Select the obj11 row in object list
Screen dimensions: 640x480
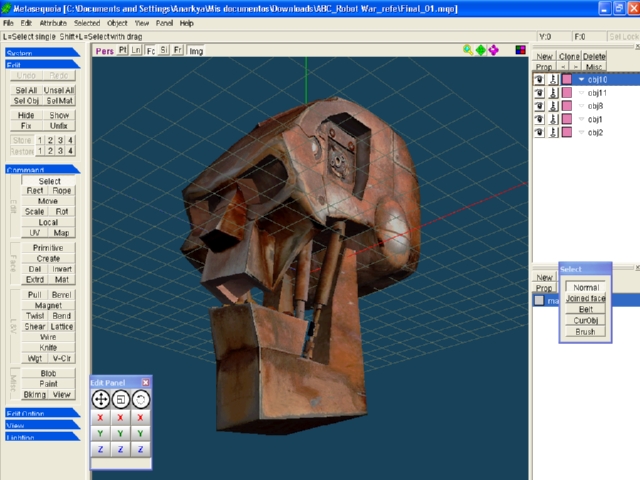(x=586, y=93)
